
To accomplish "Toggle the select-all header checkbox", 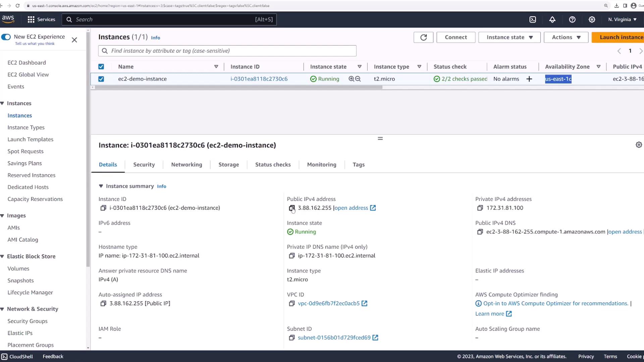I will point(101,67).
